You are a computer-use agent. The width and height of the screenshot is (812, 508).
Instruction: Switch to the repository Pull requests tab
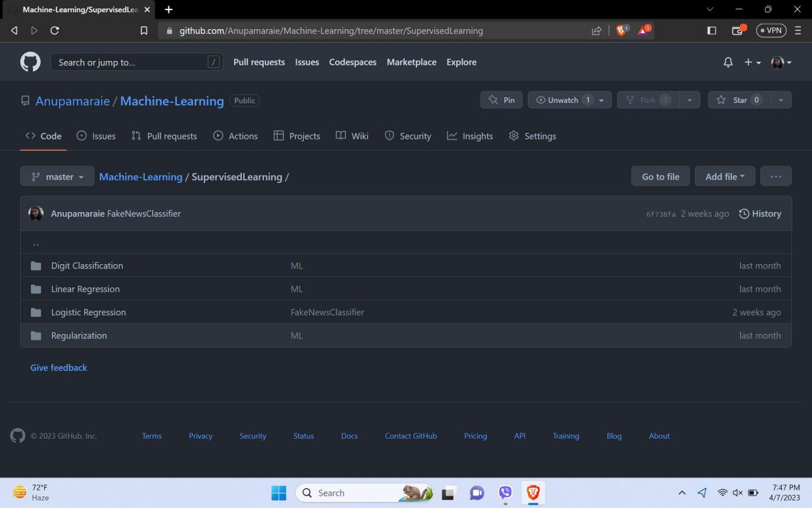[164, 136]
